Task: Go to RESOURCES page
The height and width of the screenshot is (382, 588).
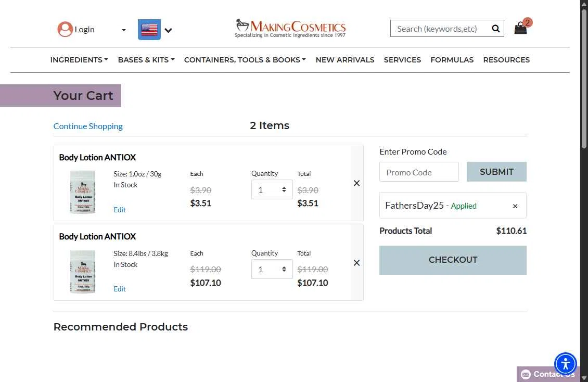Action: point(506,60)
